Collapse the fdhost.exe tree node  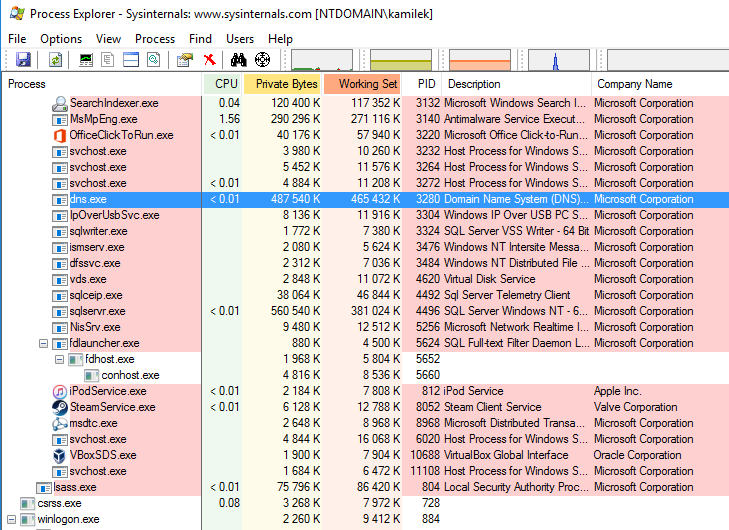tap(59, 359)
